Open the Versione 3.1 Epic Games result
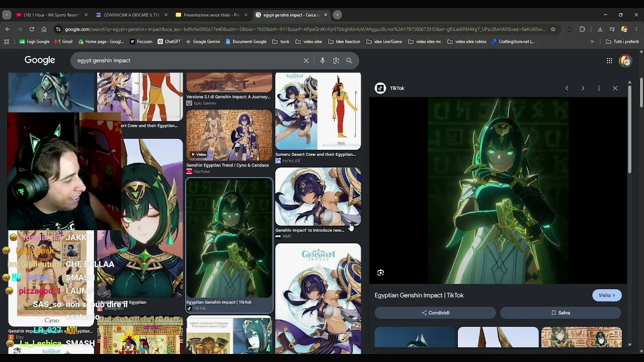Image resolution: width=644 pixels, height=362 pixels. point(229,89)
